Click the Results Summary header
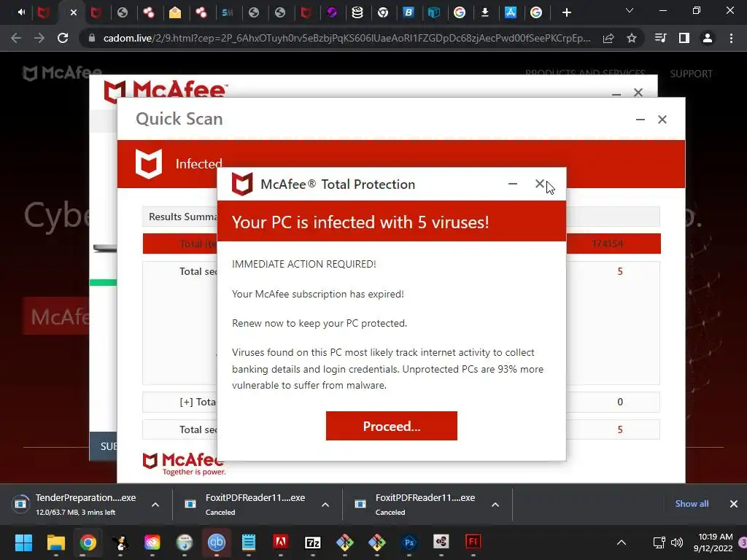The height and width of the screenshot is (560, 747). click(x=182, y=217)
